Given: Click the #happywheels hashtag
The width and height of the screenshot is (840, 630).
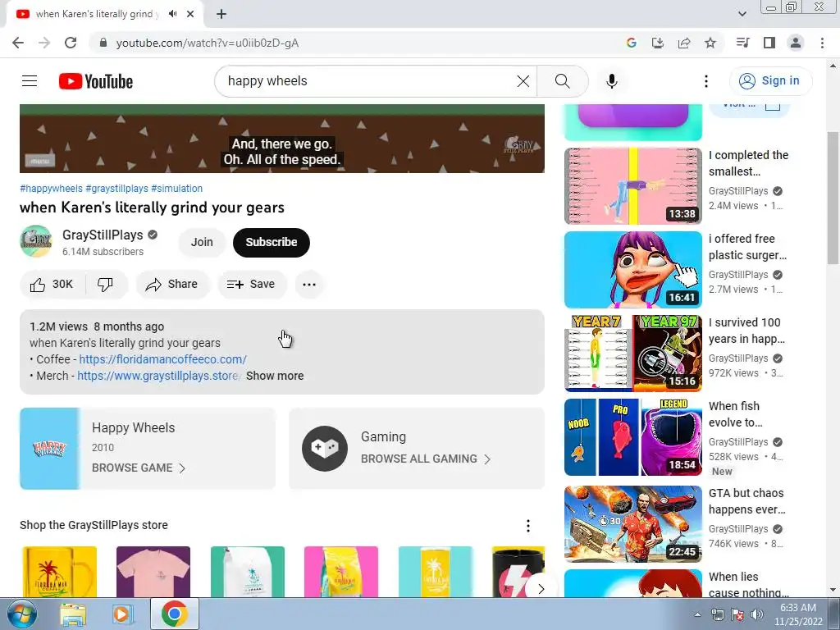Looking at the screenshot, I should [51, 189].
